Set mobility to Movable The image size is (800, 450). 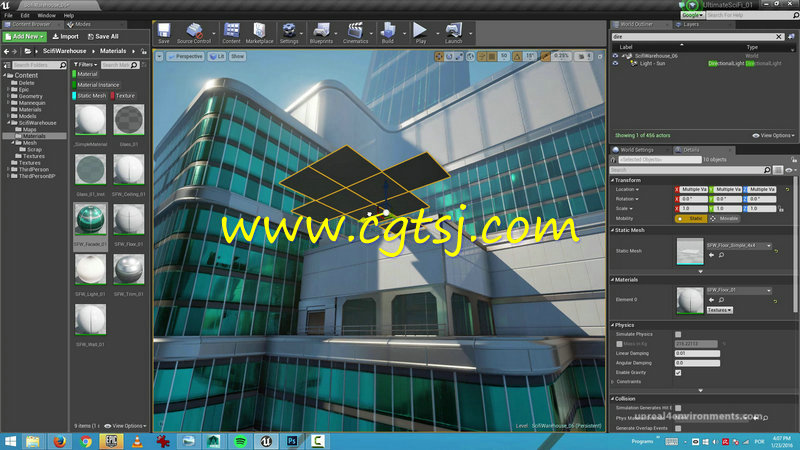tap(725, 218)
